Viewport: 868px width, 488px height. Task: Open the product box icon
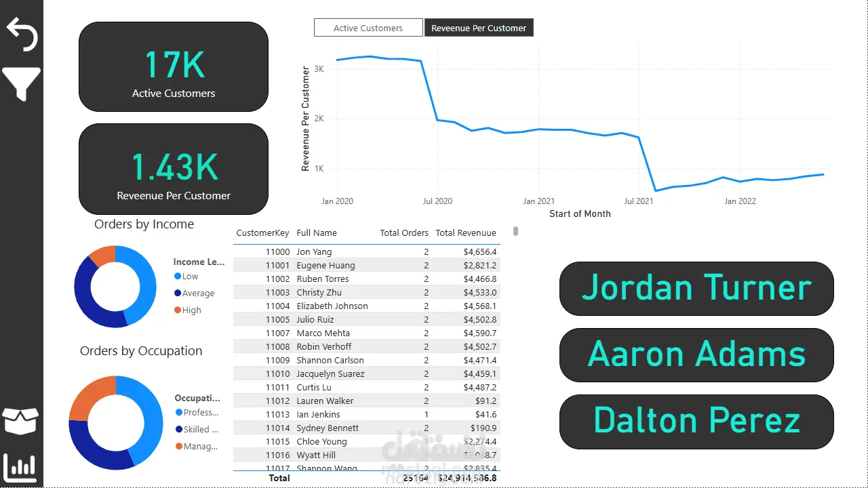(x=21, y=422)
